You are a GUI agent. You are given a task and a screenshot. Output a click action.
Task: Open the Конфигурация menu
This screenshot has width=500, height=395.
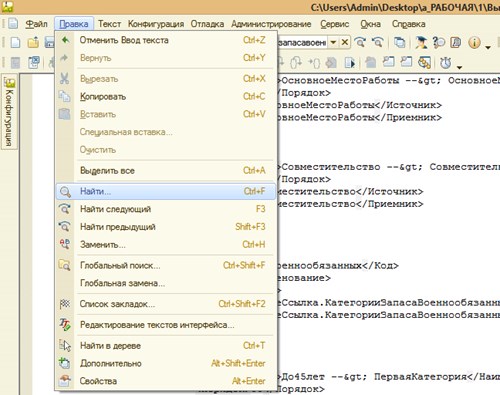(156, 24)
